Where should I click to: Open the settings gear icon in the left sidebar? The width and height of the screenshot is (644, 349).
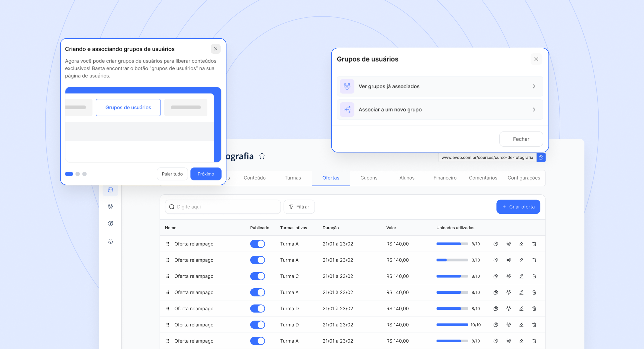[x=110, y=242]
